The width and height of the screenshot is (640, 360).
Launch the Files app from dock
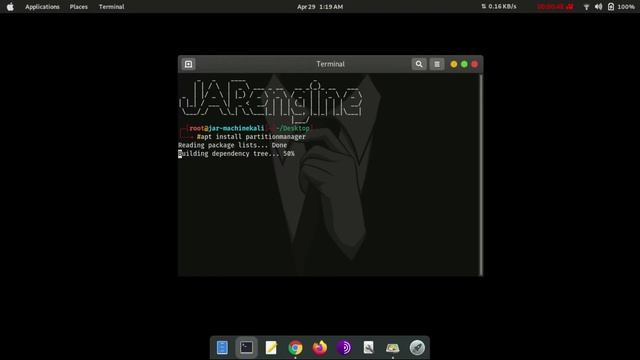pos(222,347)
